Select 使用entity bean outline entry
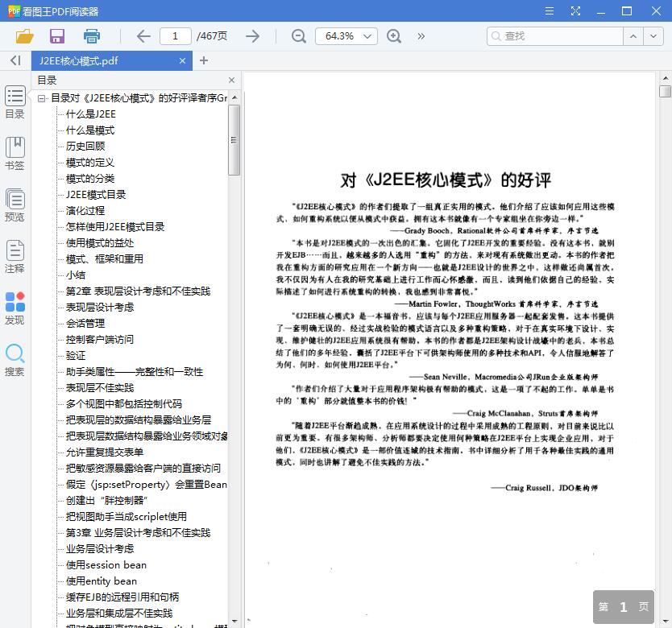The height and width of the screenshot is (628, 672). [x=102, y=580]
